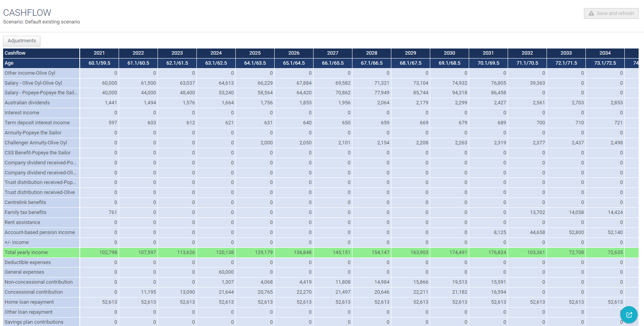Select the 2022 column header

tap(138, 53)
